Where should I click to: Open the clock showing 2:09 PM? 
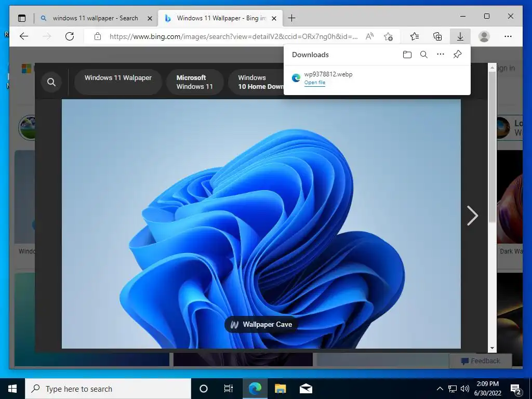[x=487, y=389]
